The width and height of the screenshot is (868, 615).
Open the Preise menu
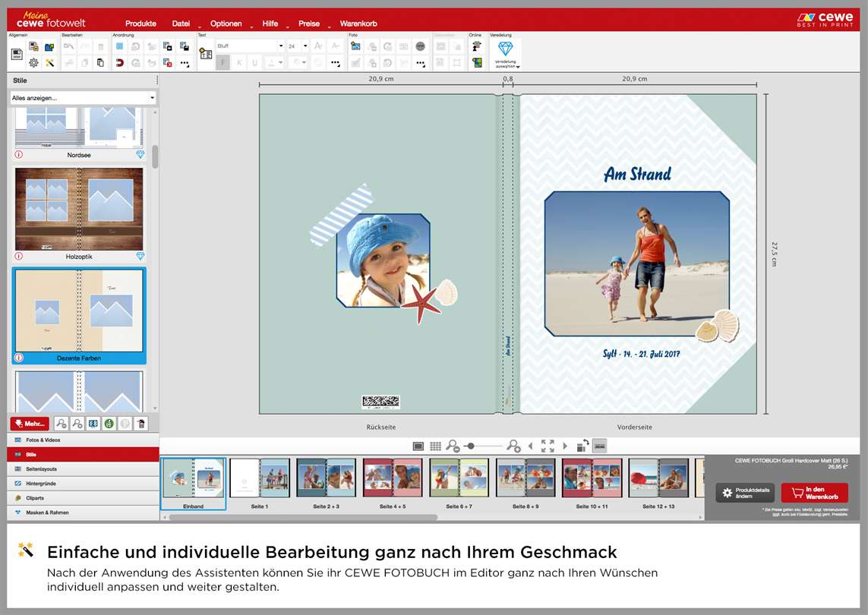click(x=309, y=24)
